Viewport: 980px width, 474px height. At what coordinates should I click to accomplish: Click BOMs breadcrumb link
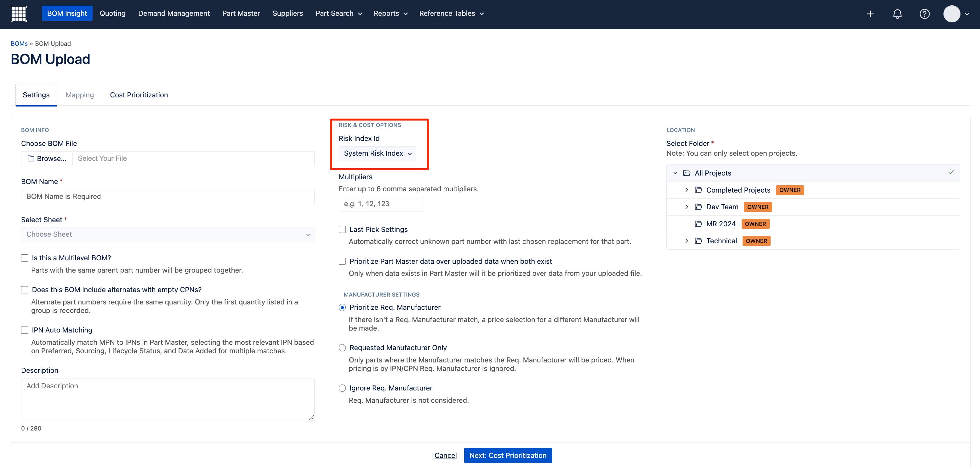click(x=19, y=43)
